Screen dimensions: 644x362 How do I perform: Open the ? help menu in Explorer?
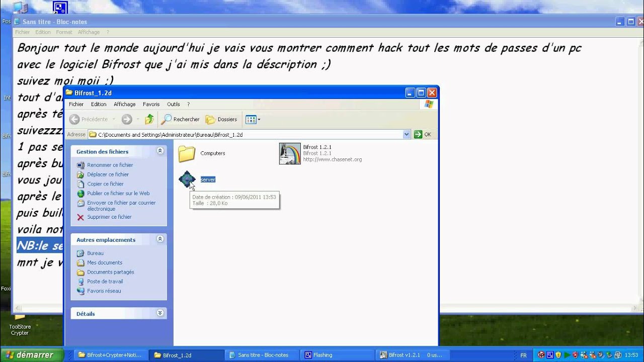pos(188,104)
